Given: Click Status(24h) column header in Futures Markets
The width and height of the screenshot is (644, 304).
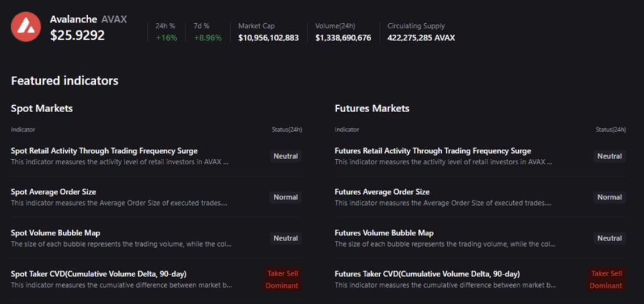Looking at the screenshot, I should point(611,130).
